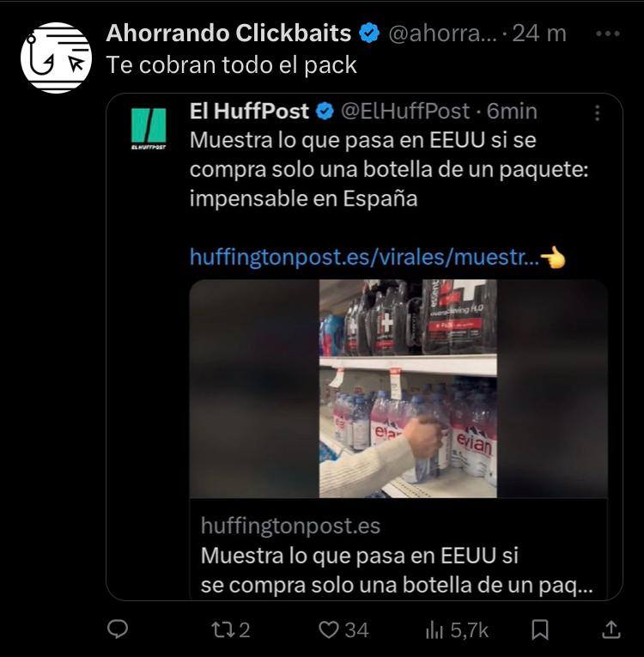Open the vertical dots menu on El HuffPost quote
This screenshot has height=657, width=644.
click(x=598, y=113)
